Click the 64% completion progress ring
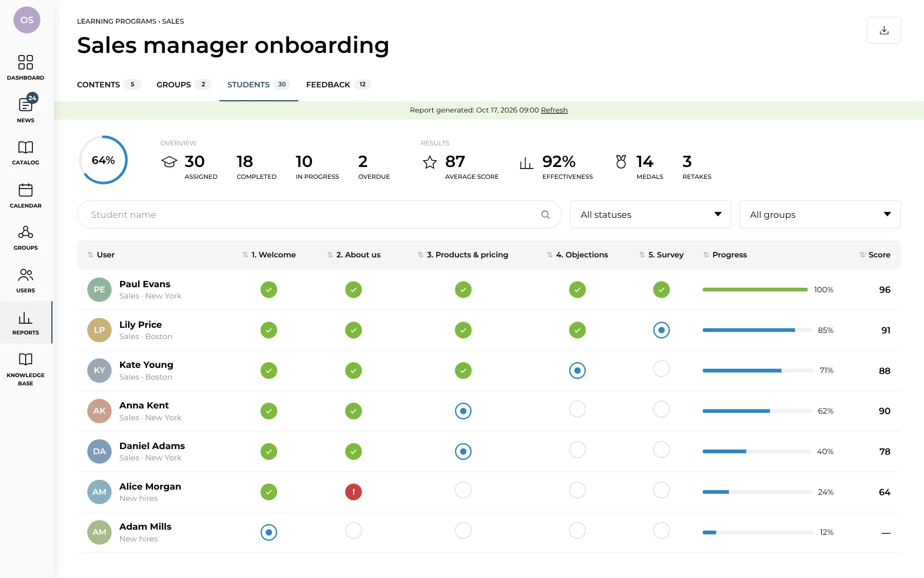This screenshot has width=924, height=578. (103, 160)
